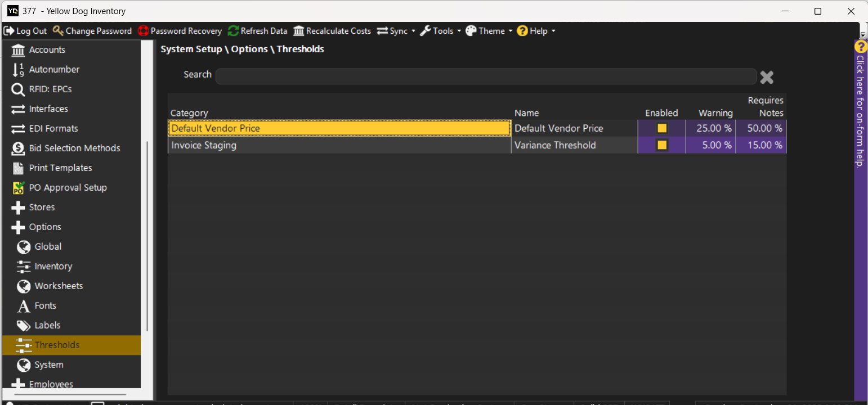Viewport: 868px width, 405px height.
Task: Open PO Approval Setup in sidebar
Action: [68, 187]
